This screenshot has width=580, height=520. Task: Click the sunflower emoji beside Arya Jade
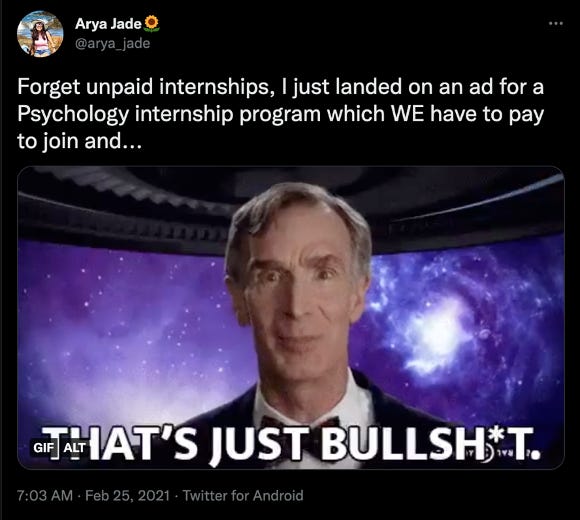tap(151, 23)
